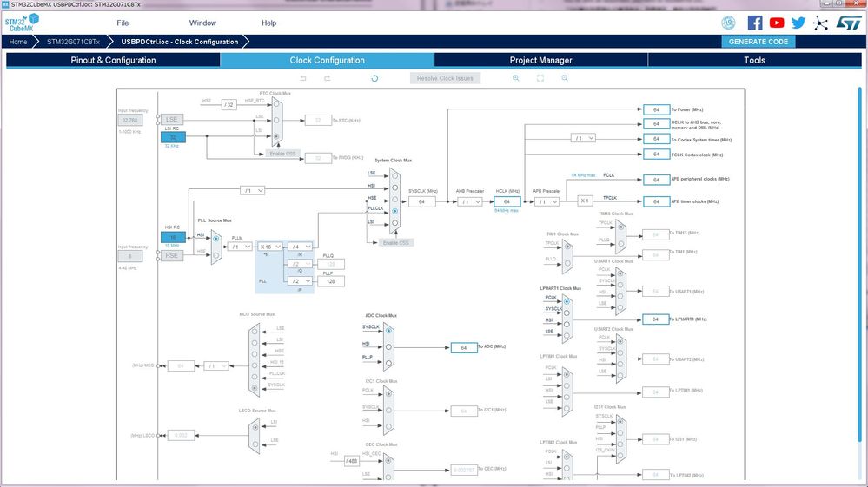868x487 pixels.
Task: Open the Cortex System timer divider dropdown
Action: pyautogui.click(x=583, y=138)
